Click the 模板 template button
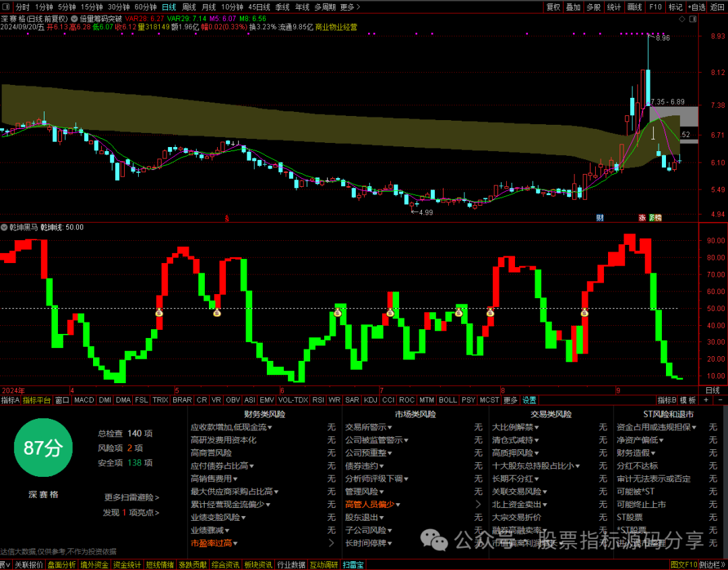 click(x=688, y=400)
